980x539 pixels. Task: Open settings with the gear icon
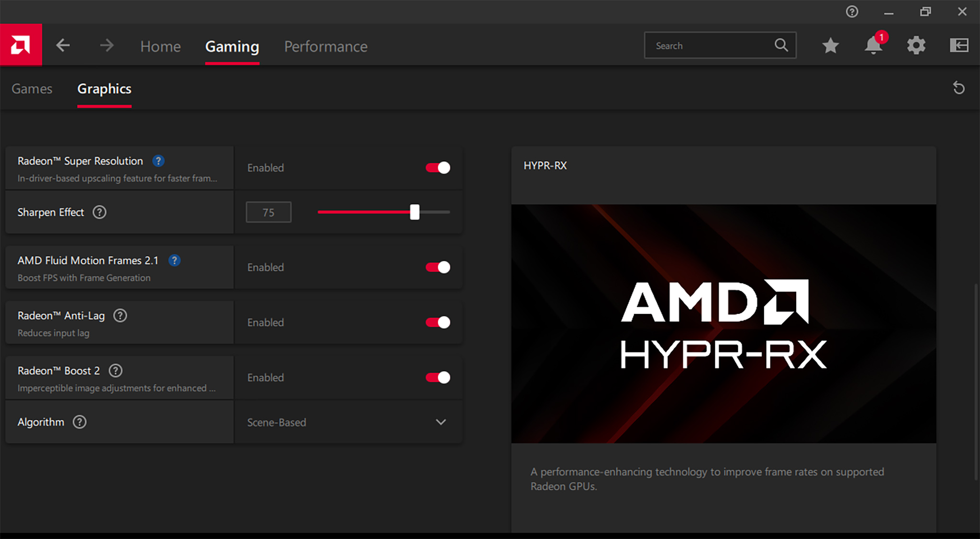pos(916,45)
